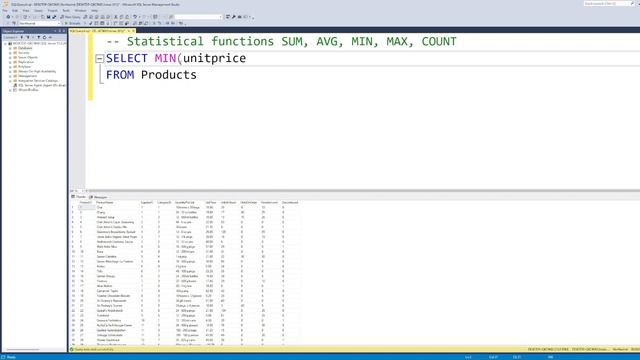Collapse the SELECT statement outline box
Viewport: 640px width, 360px height.
click(x=99, y=59)
